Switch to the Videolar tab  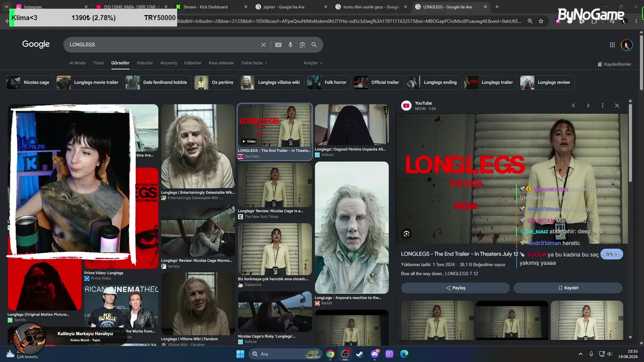click(x=145, y=63)
